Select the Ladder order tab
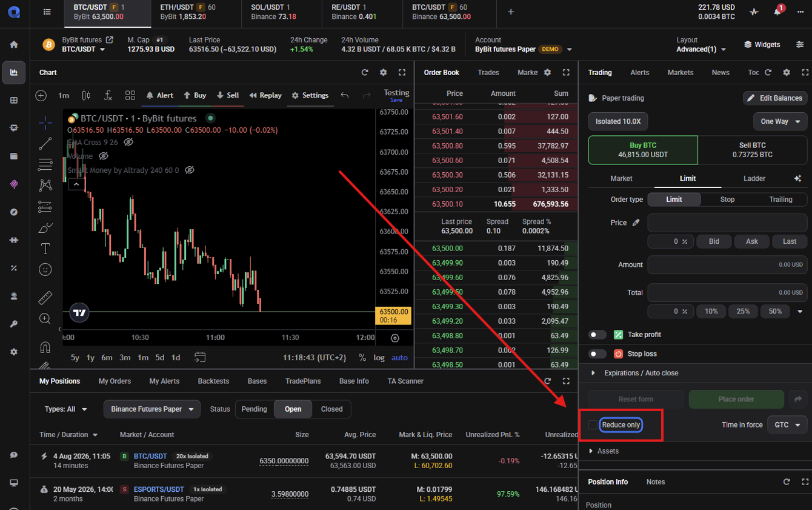 pos(754,178)
